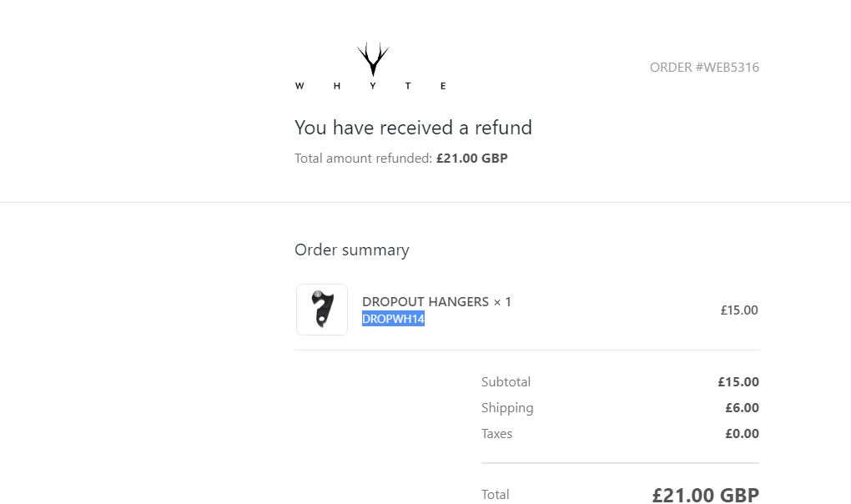
Task: Click the large Total £21.00 GBP
Action: tap(705, 495)
